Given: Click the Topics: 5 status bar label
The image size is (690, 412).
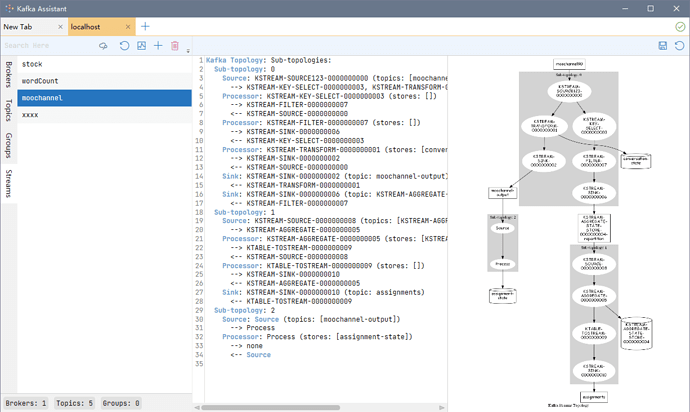Looking at the screenshot, I should point(74,403).
